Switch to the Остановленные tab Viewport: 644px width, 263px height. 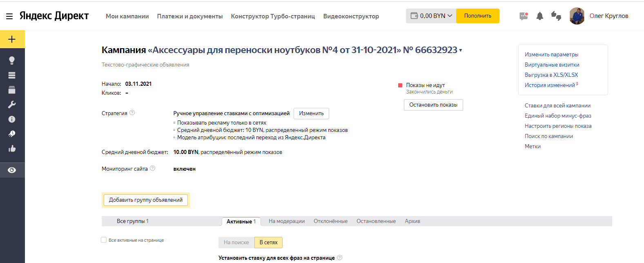376,221
